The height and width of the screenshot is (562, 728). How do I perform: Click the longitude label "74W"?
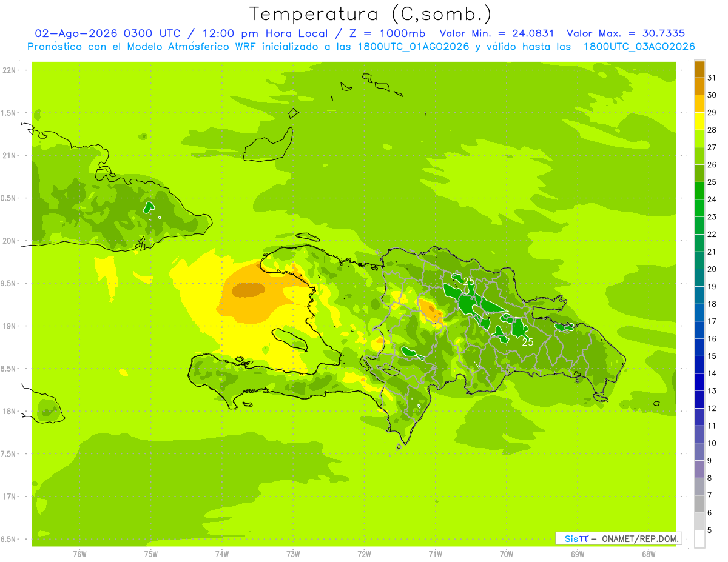coord(222,554)
